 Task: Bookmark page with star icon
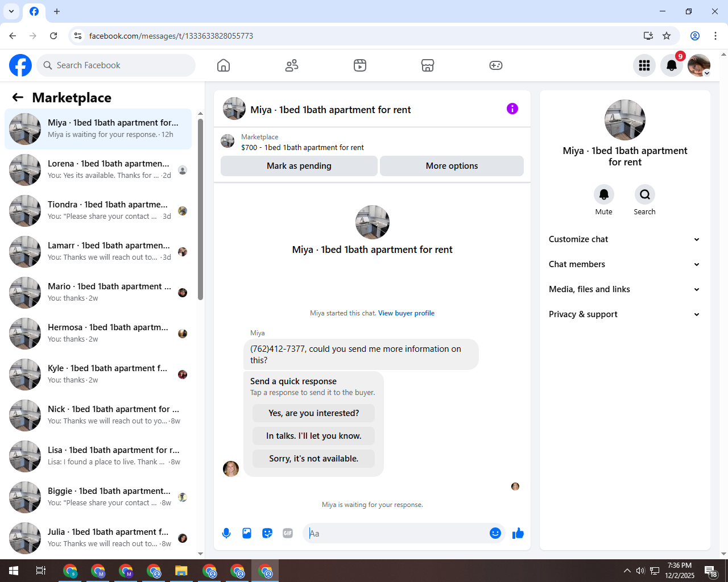(x=667, y=36)
